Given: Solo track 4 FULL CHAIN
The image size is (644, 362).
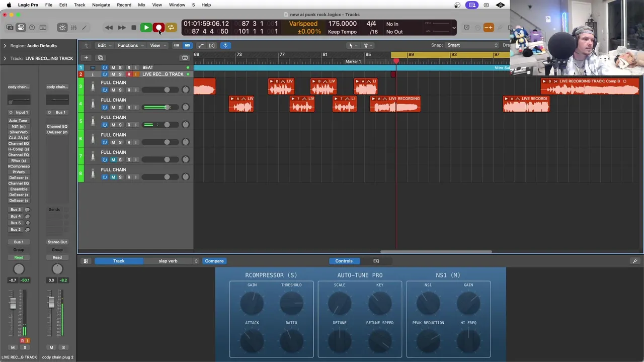Looking at the screenshot, I should click(120, 108).
